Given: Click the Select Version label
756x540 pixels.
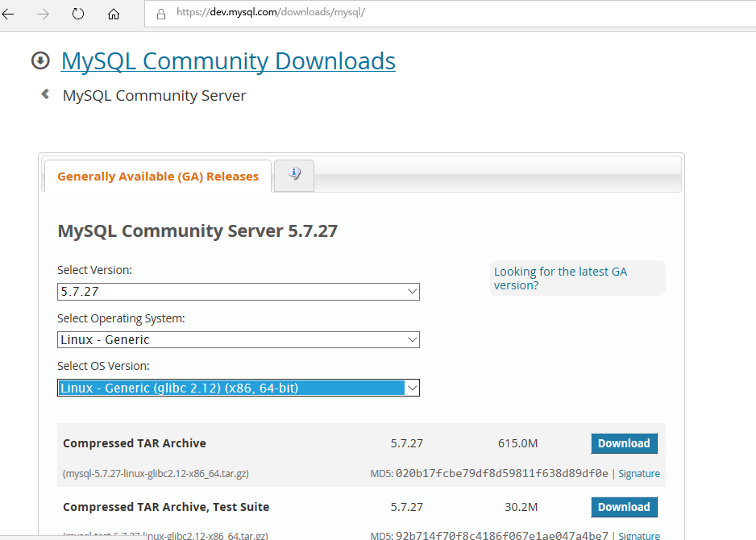Looking at the screenshot, I should coord(94,270).
